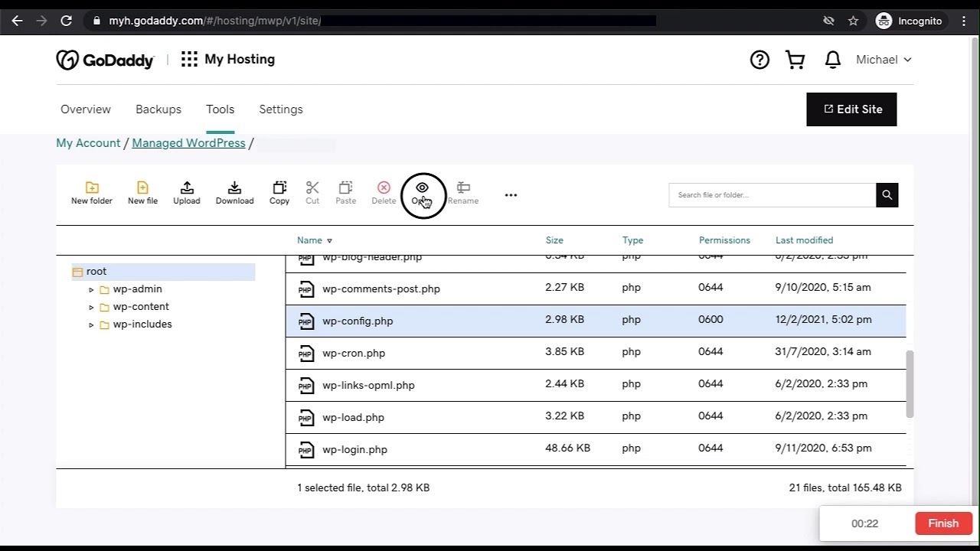980x551 pixels.
Task: Expand the wp-content folder
Action: (91, 307)
